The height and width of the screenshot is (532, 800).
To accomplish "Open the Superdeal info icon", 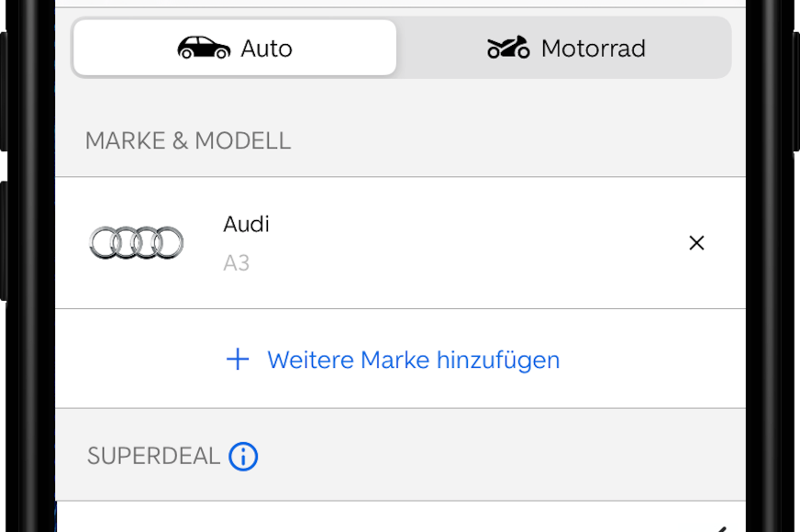I will [243, 456].
